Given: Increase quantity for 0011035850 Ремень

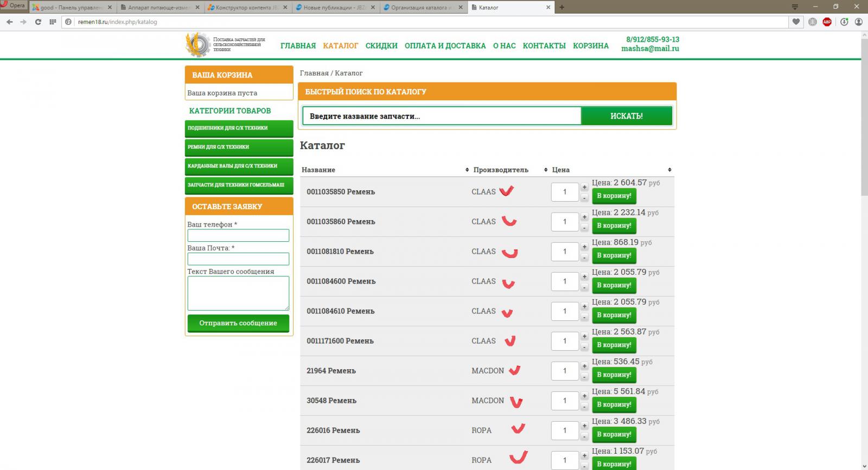Looking at the screenshot, I should (x=584, y=187).
